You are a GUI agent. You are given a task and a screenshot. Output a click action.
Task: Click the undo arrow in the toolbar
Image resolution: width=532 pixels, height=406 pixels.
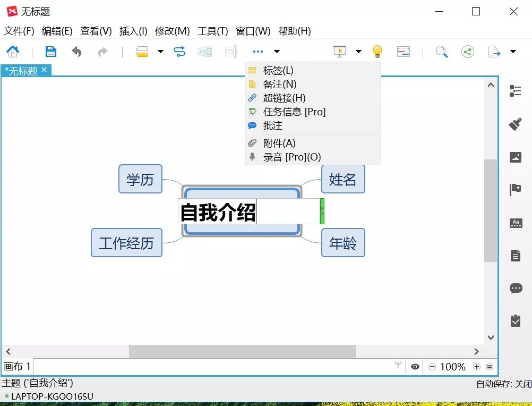coord(76,51)
